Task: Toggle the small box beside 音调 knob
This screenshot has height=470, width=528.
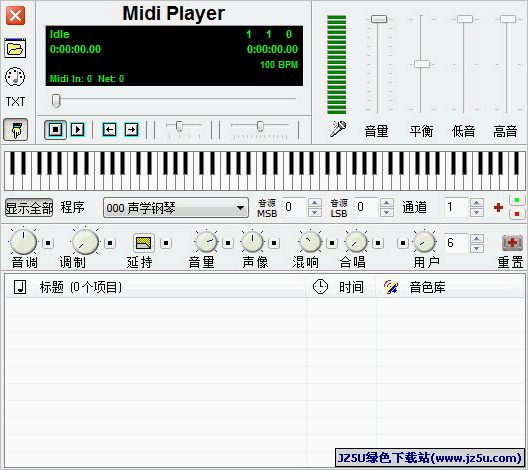Action: coord(48,243)
